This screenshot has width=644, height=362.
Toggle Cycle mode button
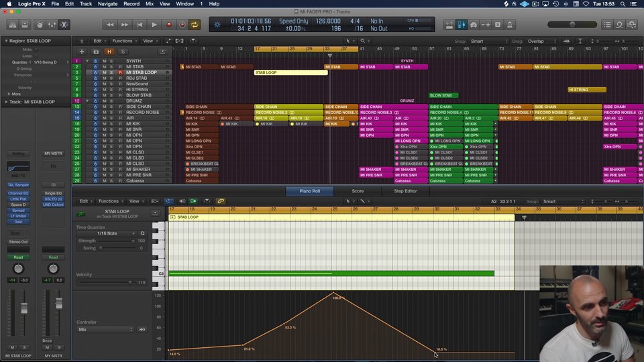[195, 25]
